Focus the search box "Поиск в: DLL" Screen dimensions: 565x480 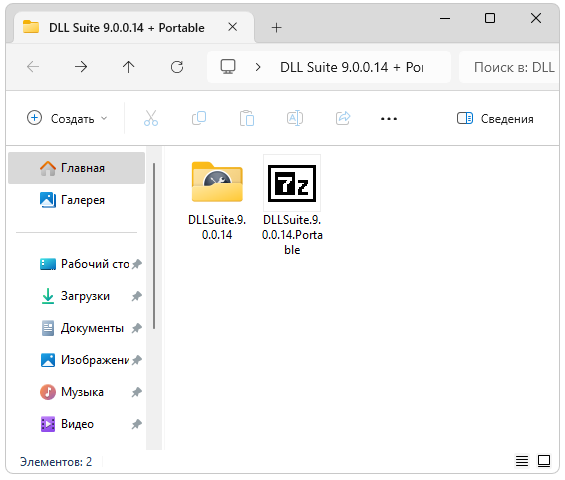(509, 67)
